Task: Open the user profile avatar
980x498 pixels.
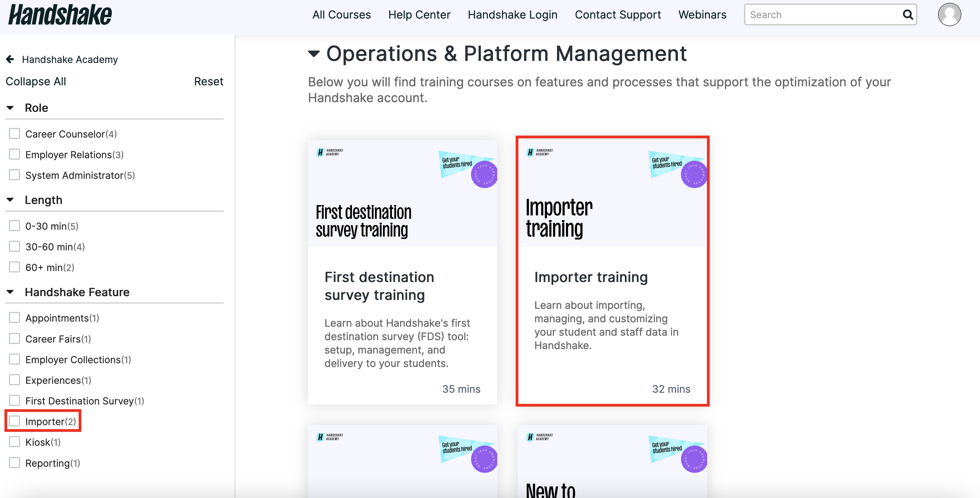Action: (x=949, y=14)
